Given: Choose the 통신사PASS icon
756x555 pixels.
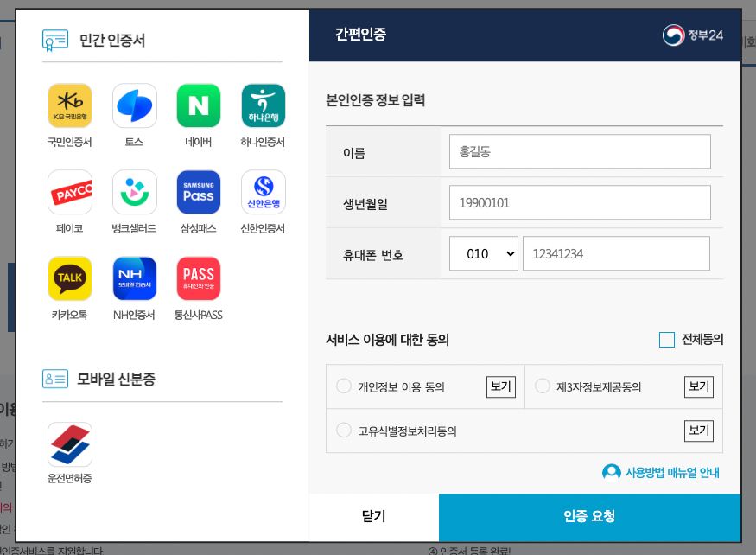Looking at the screenshot, I should (x=199, y=278).
